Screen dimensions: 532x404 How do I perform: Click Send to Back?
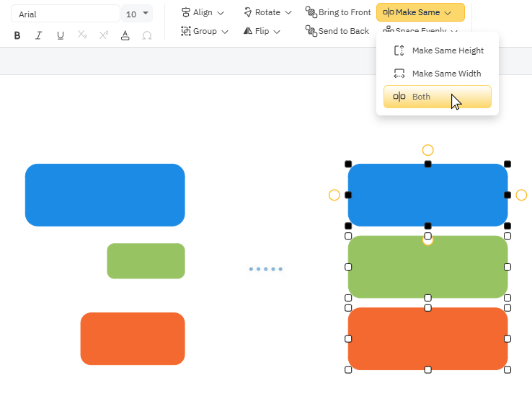pos(337,31)
